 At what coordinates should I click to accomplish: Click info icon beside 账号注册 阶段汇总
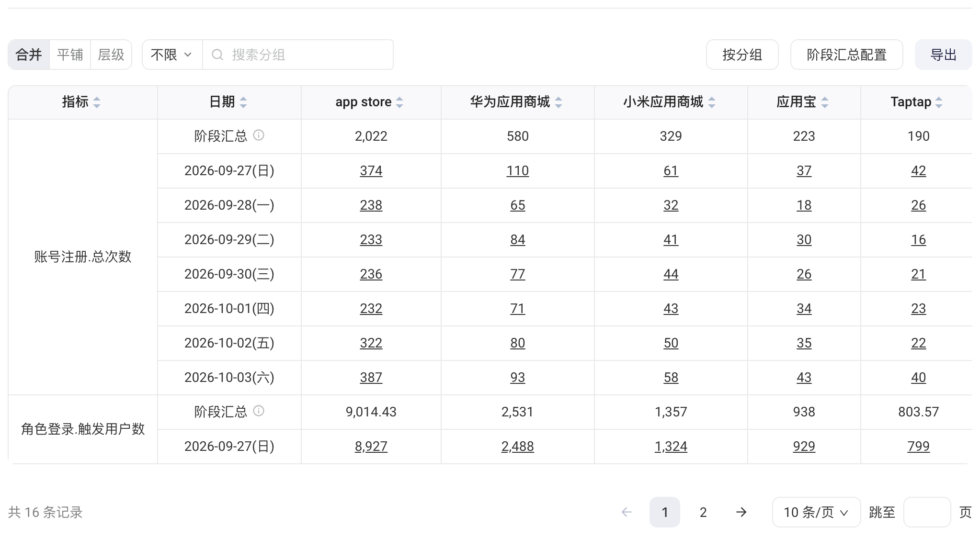(259, 135)
